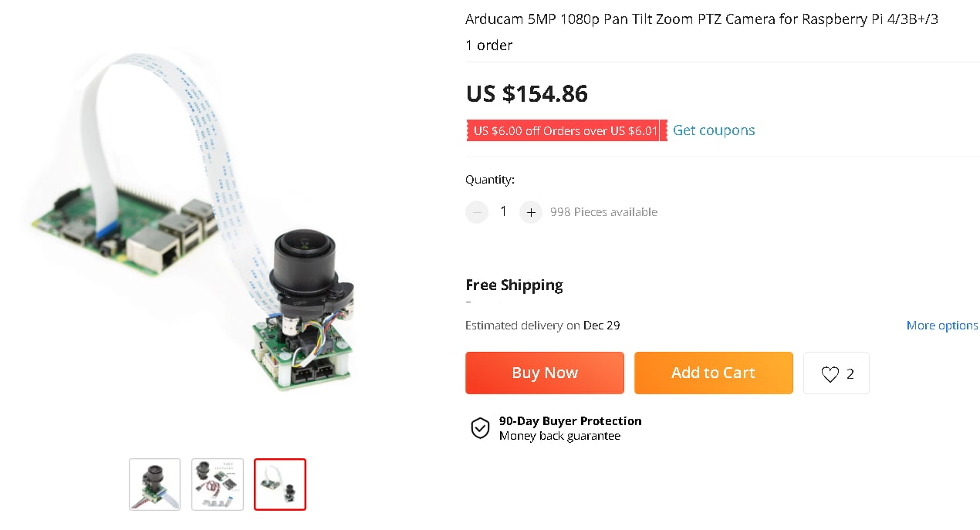The height and width of the screenshot is (530, 980).
Task: Open the Get coupons link
Action: [714, 130]
